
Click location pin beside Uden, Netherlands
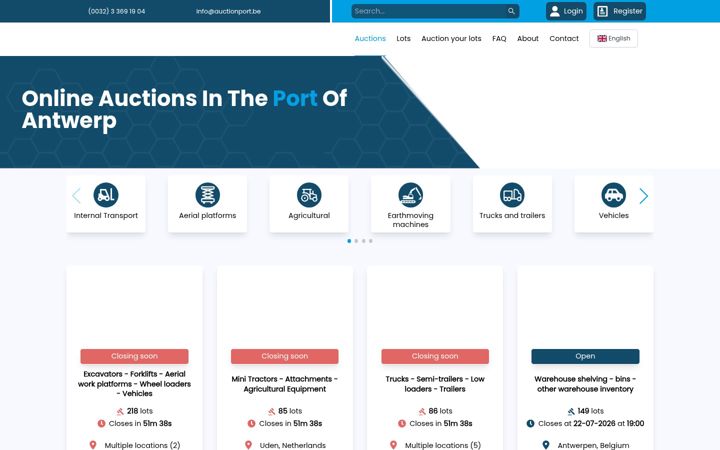click(248, 445)
